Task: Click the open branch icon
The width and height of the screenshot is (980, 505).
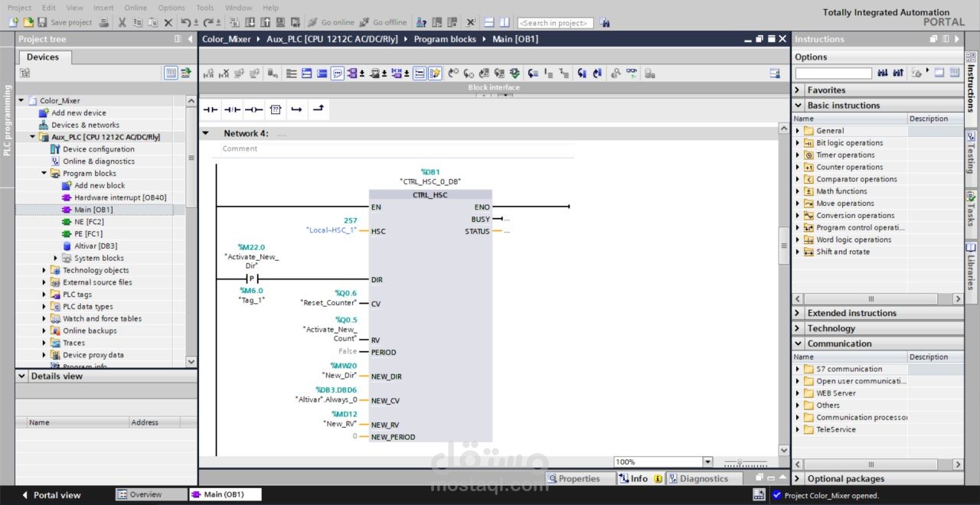Action: coord(296,109)
